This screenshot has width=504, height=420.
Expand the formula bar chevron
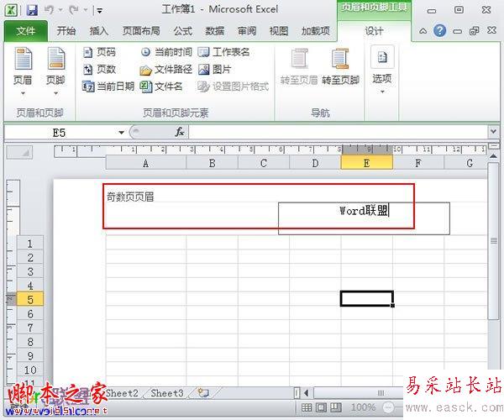[493, 131]
